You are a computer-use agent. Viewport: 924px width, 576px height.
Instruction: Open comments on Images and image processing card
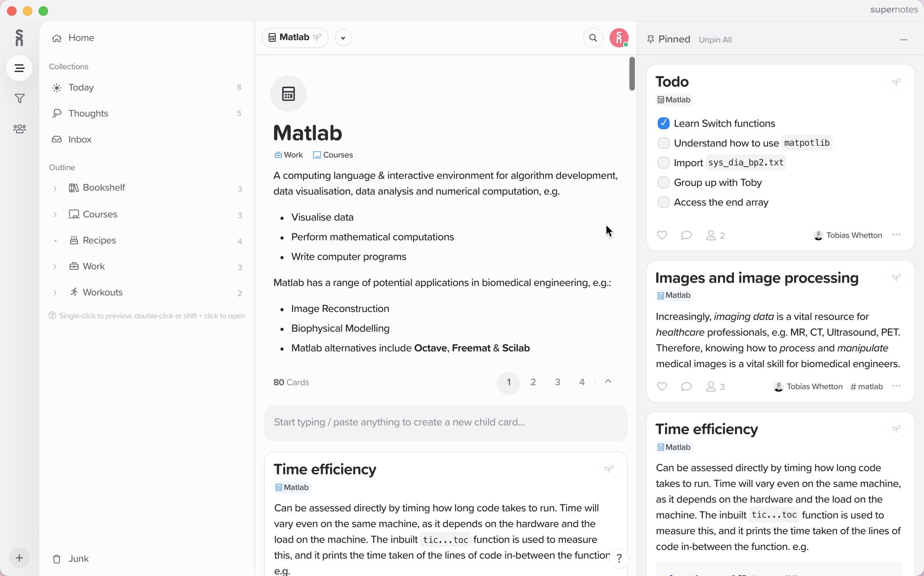click(x=686, y=386)
